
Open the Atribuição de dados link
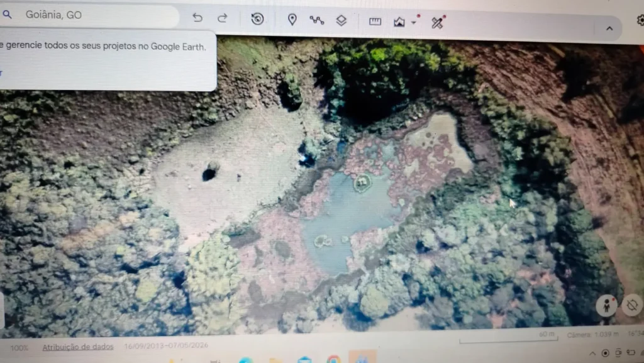tap(78, 347)
